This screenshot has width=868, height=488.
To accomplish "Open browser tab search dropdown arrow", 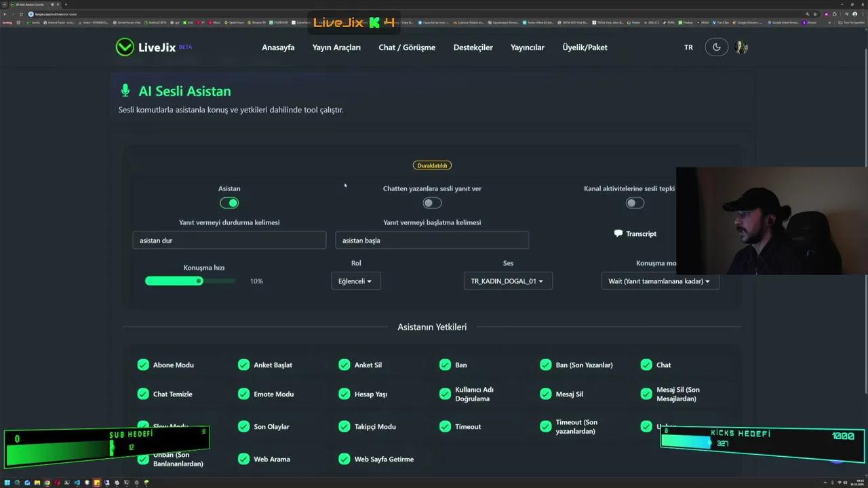I will pyautogui.click(x=4, y=5).
